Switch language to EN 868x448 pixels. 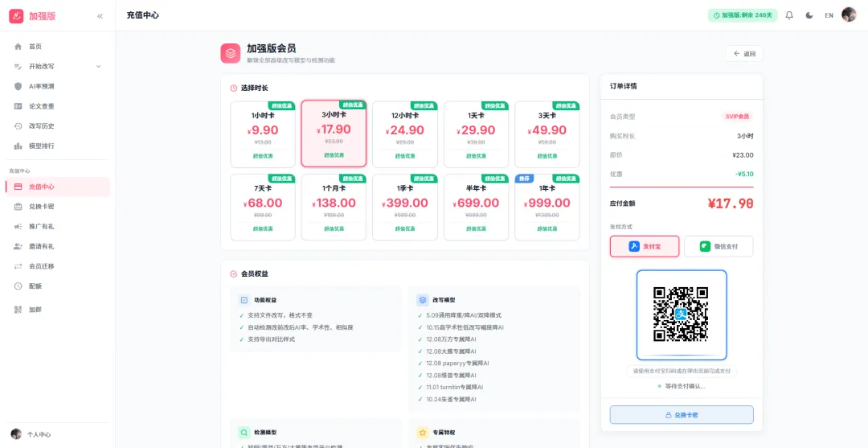point(829,15)
